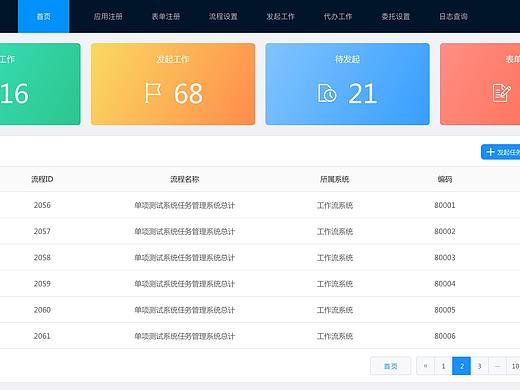Open the 代办工作 menu item
This screenshot has width=520, height=390.
tap(338, 16)
